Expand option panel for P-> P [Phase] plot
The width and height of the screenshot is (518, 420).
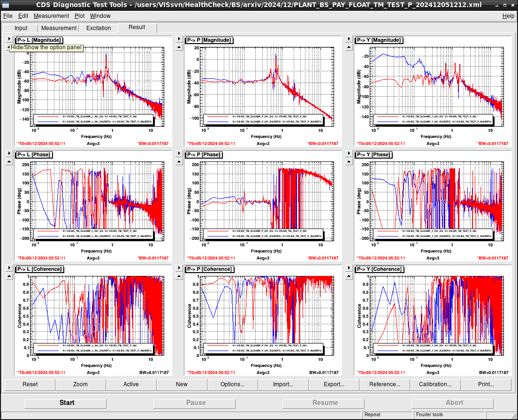(179, 153)
